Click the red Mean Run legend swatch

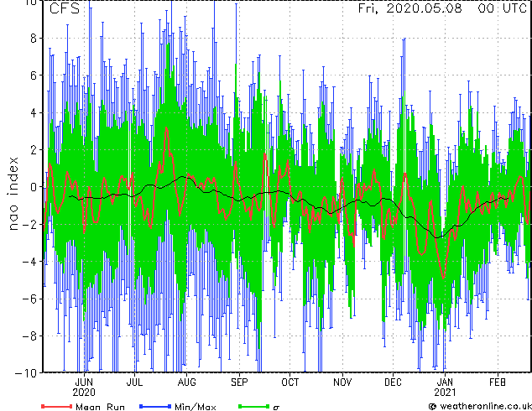[57, 406]
